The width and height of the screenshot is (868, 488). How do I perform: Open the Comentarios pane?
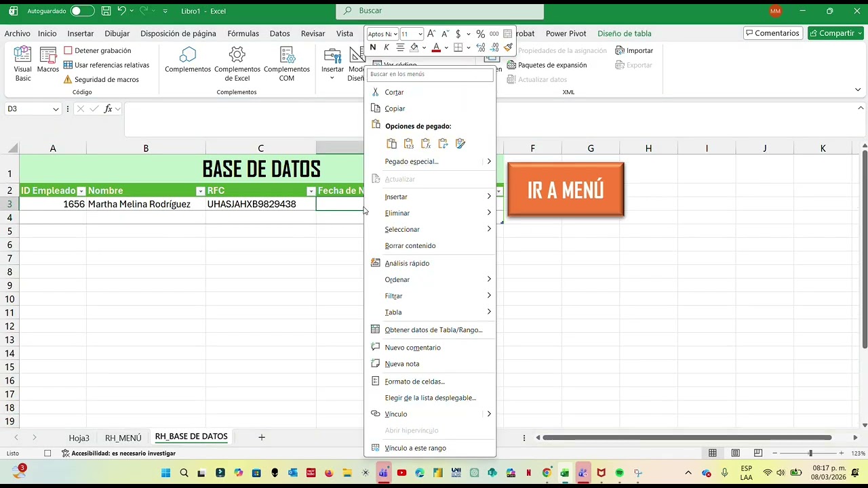tap(773, 33)
